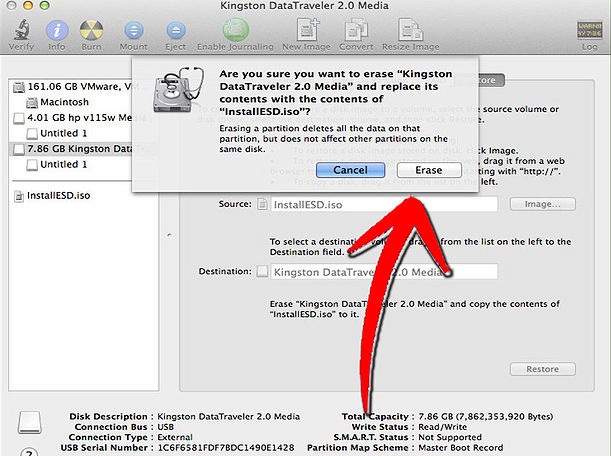This screenshot has height=456, width=611.
Task: Open help with the question mark button
Action: (x=30, y=452)
